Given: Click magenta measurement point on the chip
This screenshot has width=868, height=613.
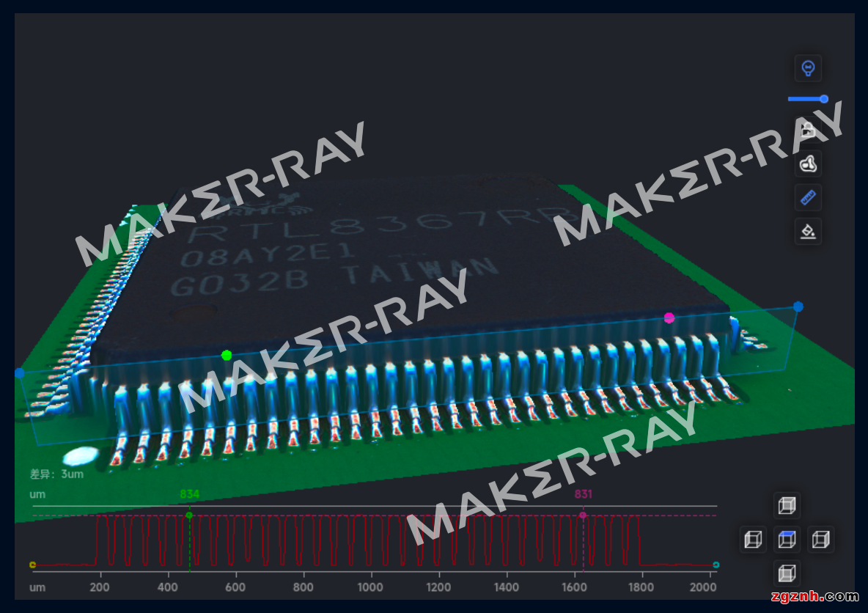Looking at the screenshot, I should (669, 317).
